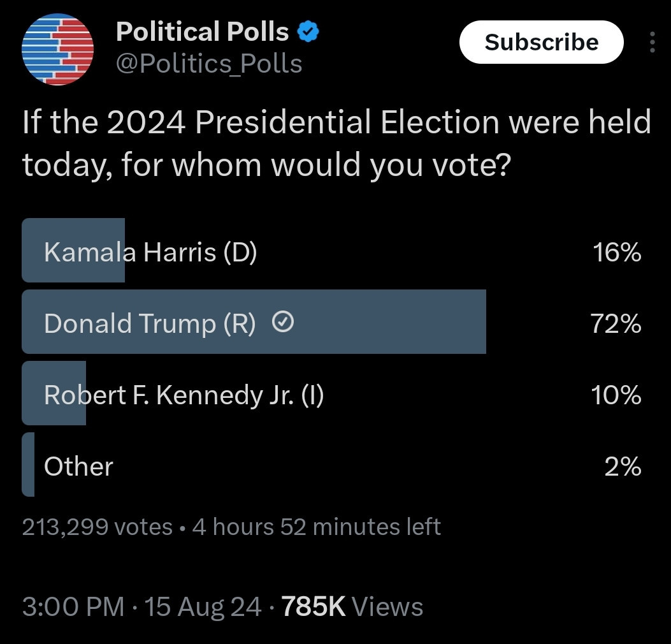
Task: Click the 785K Views counter
Action: pos(352,607)
